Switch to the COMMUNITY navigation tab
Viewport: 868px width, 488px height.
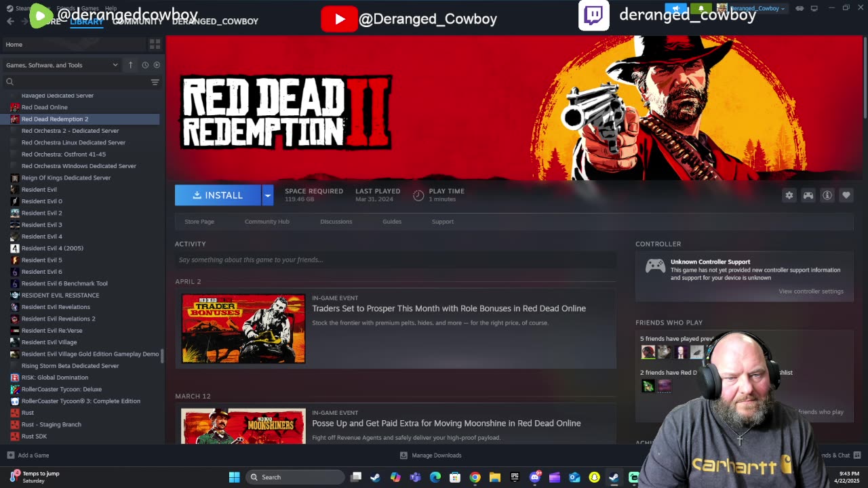point(138,22)
